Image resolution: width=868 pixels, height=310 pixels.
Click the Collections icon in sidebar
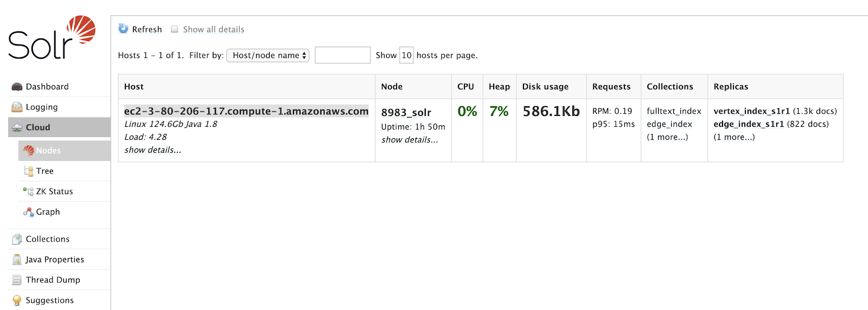pos(17,239)
